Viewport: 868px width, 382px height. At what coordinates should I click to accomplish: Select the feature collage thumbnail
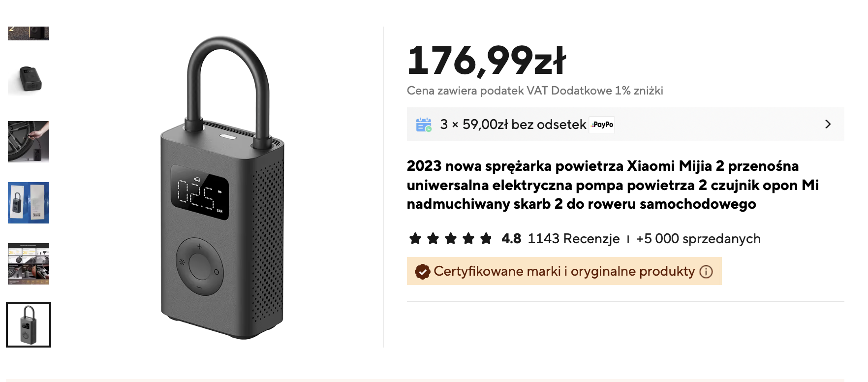29,264
